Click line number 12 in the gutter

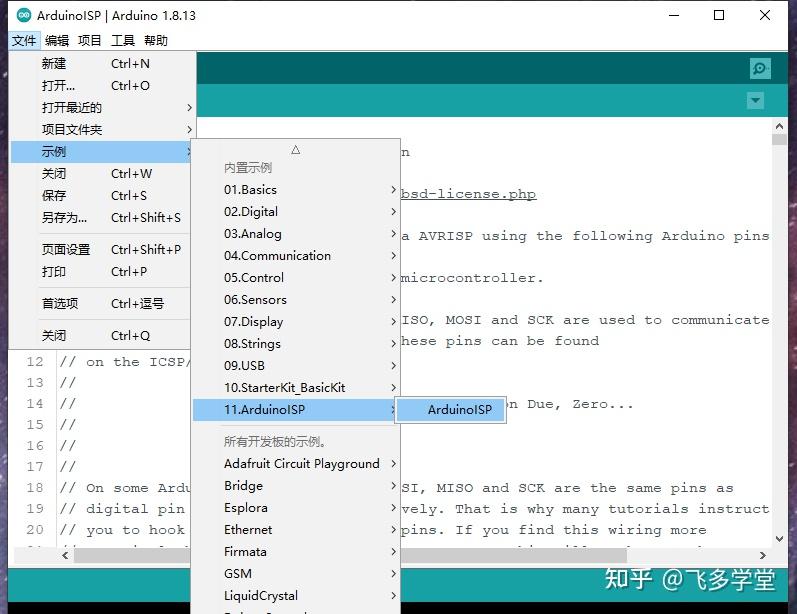[35, 361]
